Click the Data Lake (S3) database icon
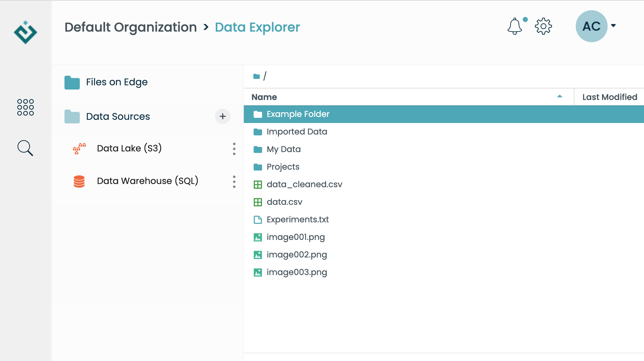The image size is (644, 361). [78, 148]
